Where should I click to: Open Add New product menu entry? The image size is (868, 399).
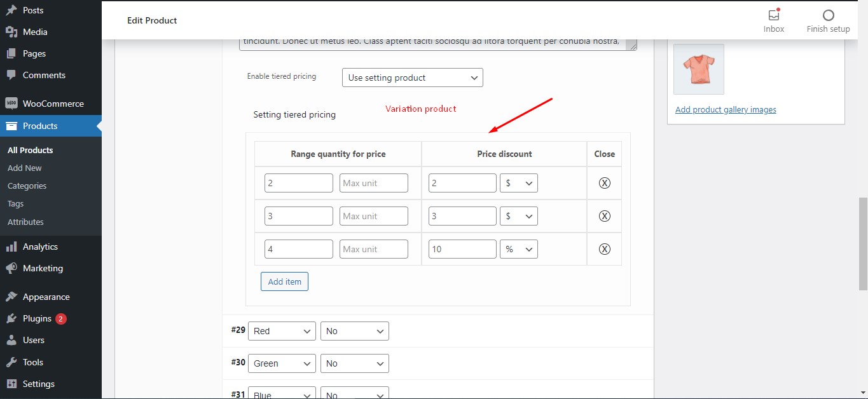24,168
